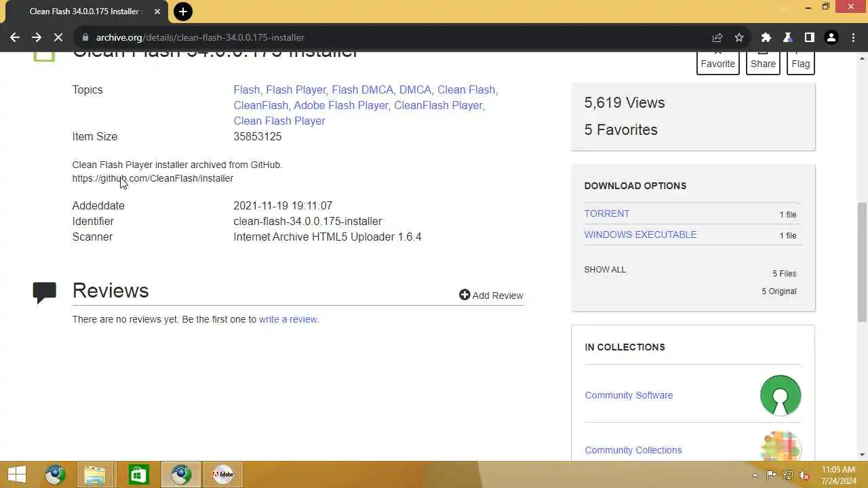Click the Add Review plus icon
Viewport: 868px width, 488px height.
(x=465, y=295)
